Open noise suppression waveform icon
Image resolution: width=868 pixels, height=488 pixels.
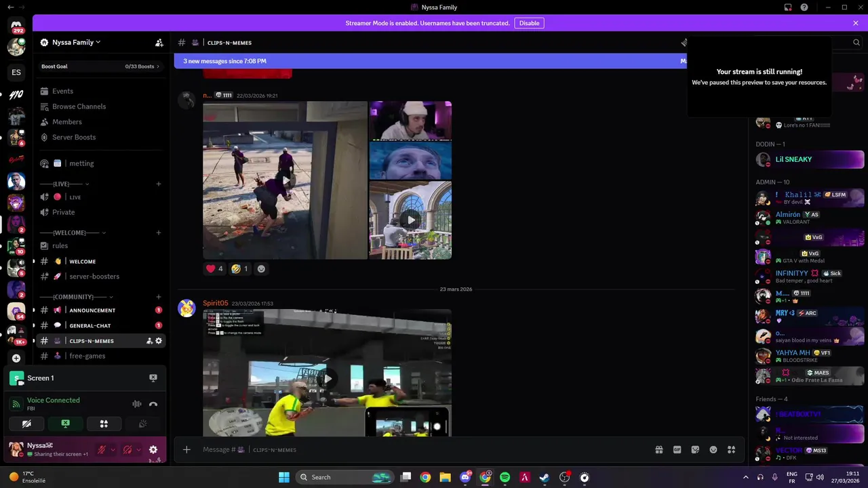[x=137, y=404]
